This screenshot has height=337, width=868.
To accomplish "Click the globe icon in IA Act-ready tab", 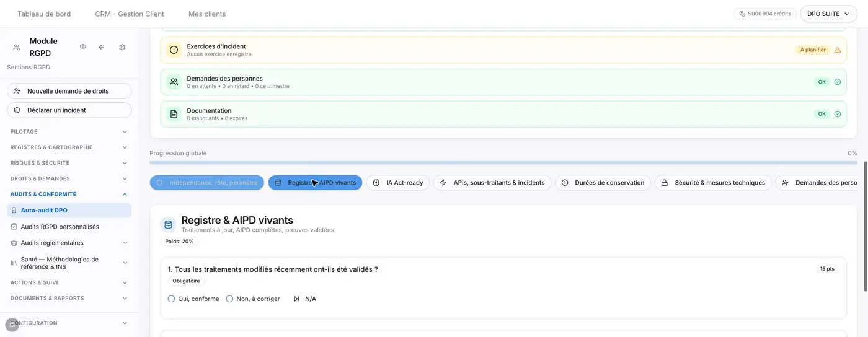I will [376, 183].
